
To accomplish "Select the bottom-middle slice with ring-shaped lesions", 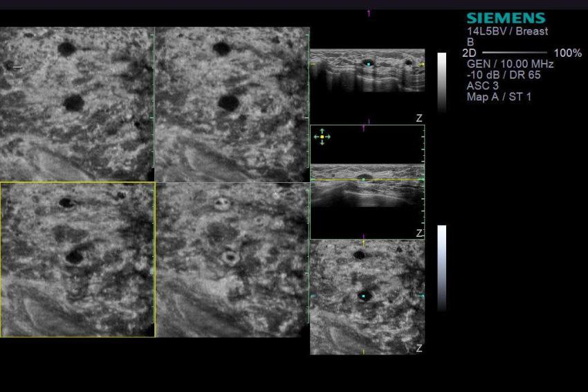I will (x=232, y=260).
